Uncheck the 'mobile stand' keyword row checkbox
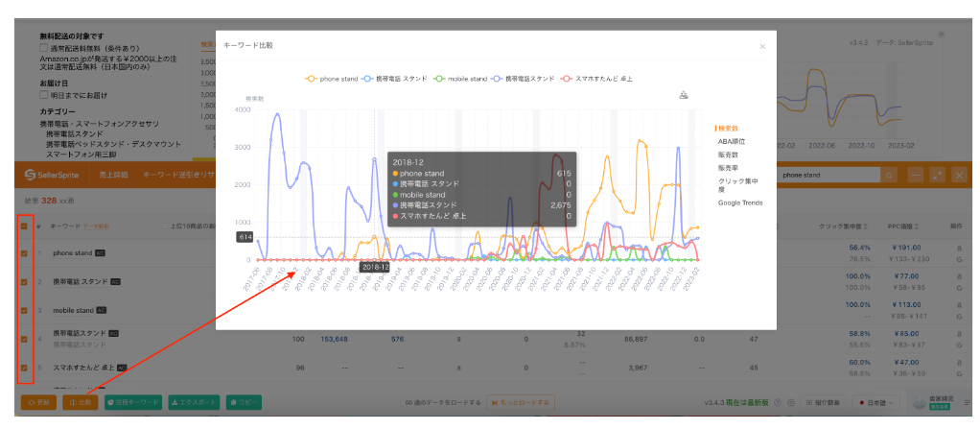 [24, 310]
